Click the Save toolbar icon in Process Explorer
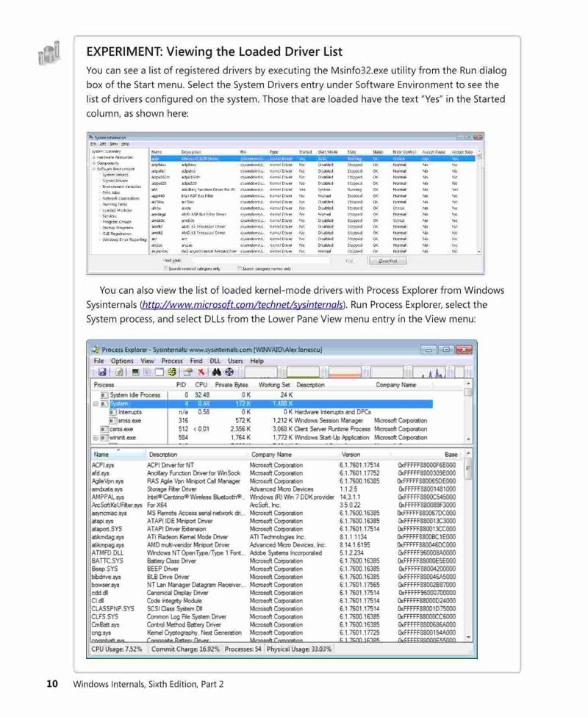Image resolution: width=588 pixels, height=717 pixels. 102,372
